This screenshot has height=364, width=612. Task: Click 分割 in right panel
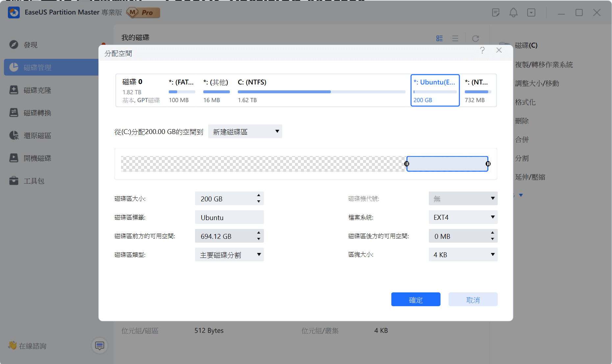pos(522,158)
